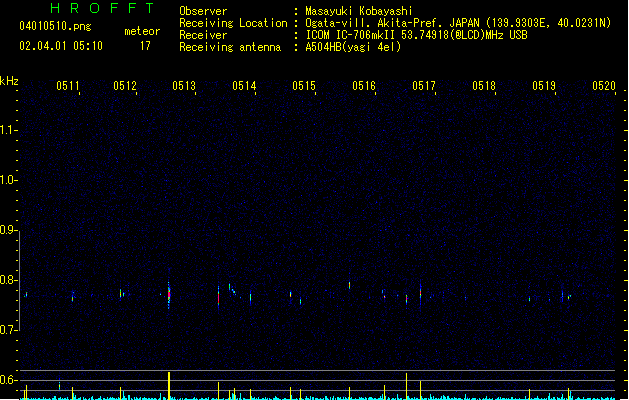Click the 0515 time axis label
This screenshot has height=400, width=629.
click(x=304, y=86)
